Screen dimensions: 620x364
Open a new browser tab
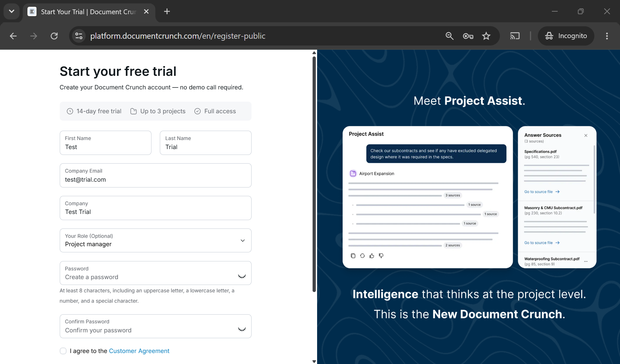(167, 12)
